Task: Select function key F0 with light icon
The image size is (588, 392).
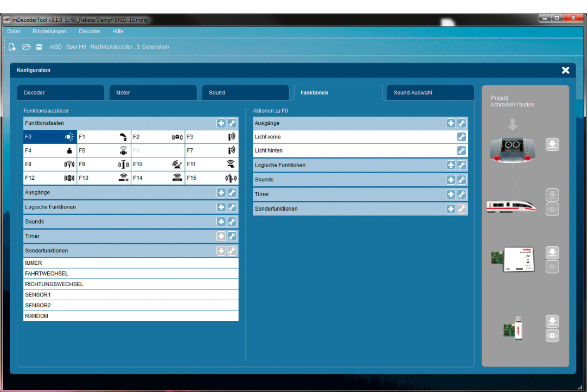Action: [x=50, y=137]
